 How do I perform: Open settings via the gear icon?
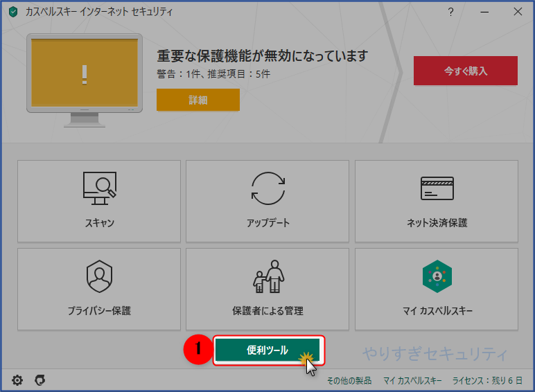click(x=17, y=380)
